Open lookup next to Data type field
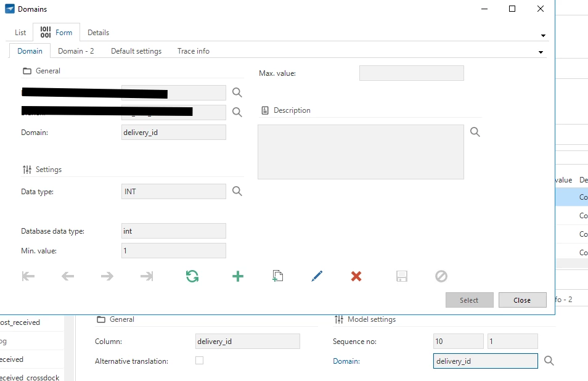This screenshot has height=381, width=588. (237, 191)
